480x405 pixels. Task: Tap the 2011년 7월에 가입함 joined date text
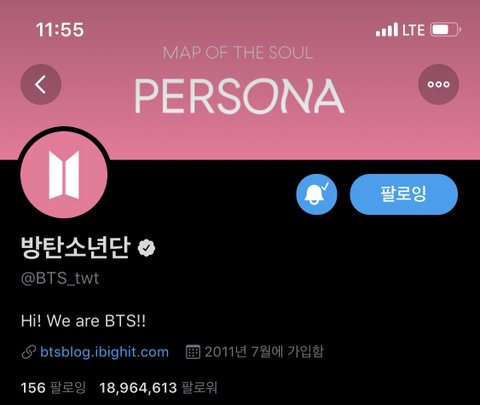pyautogui.click(x=264, y=352)
